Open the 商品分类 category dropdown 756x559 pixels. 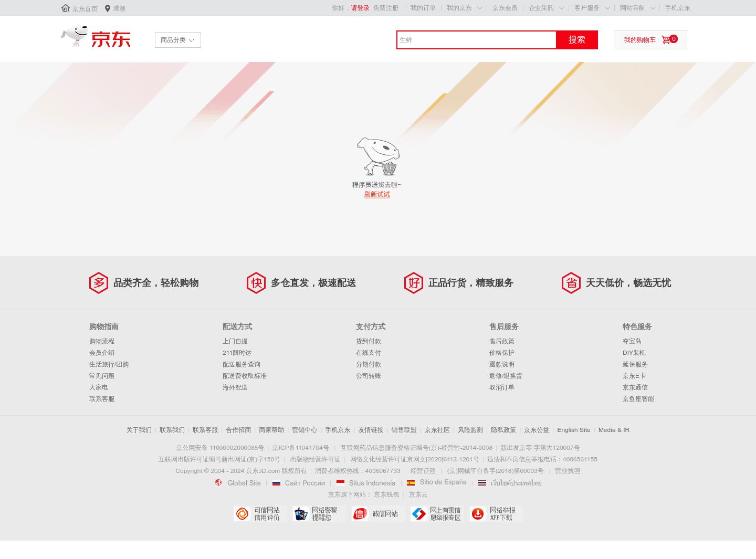pyautogui.click(x=178, y=40)
